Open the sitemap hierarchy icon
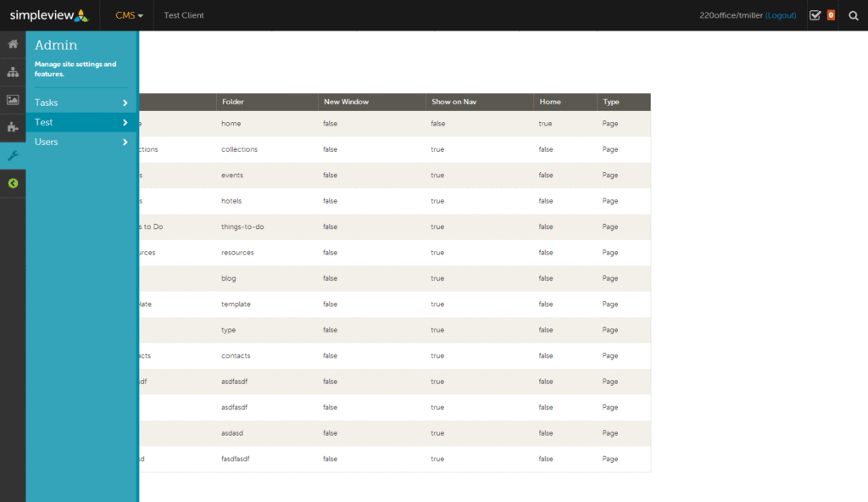This screenshot has width=868, height=502. click(13, 72)
